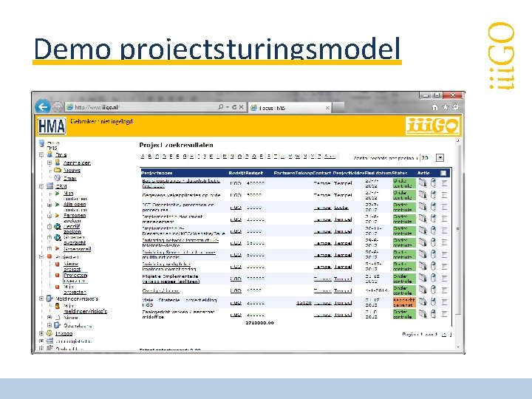The image size is (532, 399).
Task: Open Favorites with the star icon
Action: [x=445, y=107]
